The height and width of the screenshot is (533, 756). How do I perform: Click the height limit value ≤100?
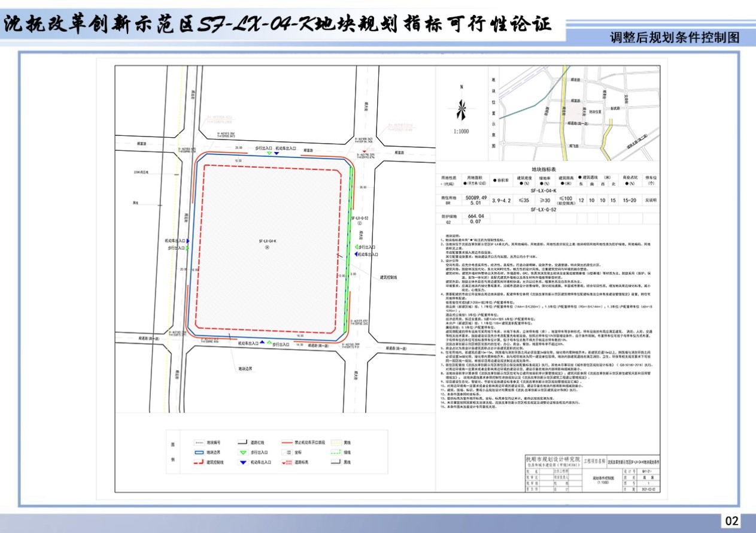coord(565,198)
